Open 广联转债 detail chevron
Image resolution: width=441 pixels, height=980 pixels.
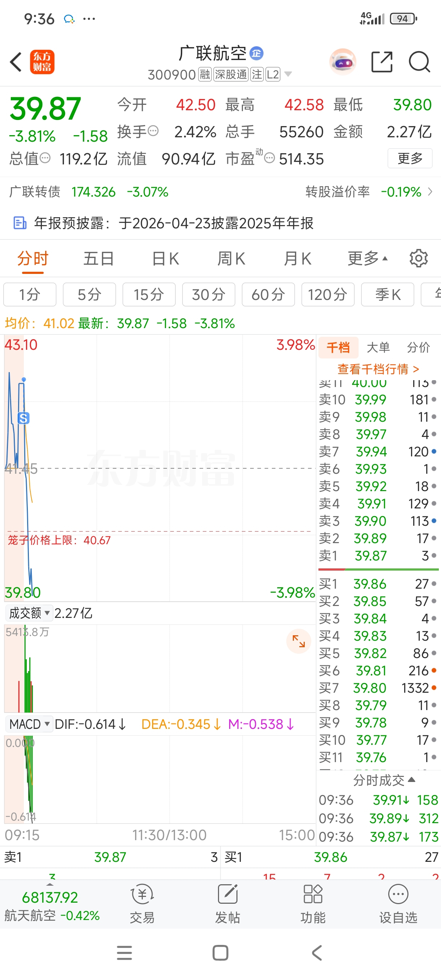coord(430,192)
